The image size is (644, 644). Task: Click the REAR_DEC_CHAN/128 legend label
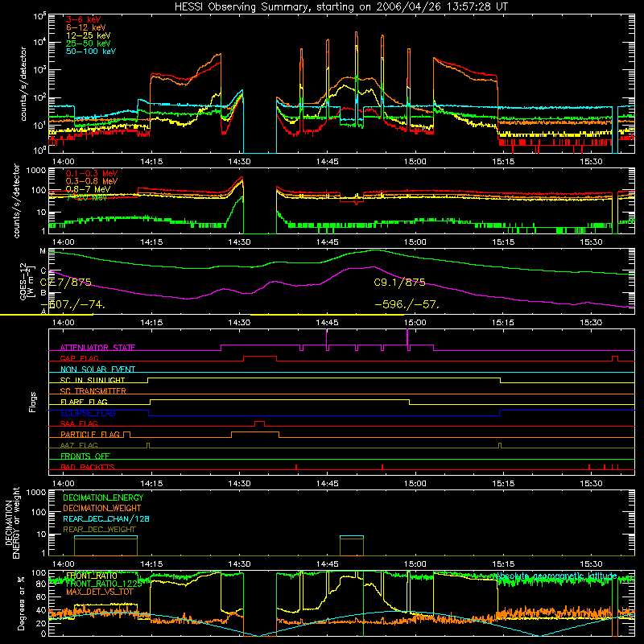(106, 518)
